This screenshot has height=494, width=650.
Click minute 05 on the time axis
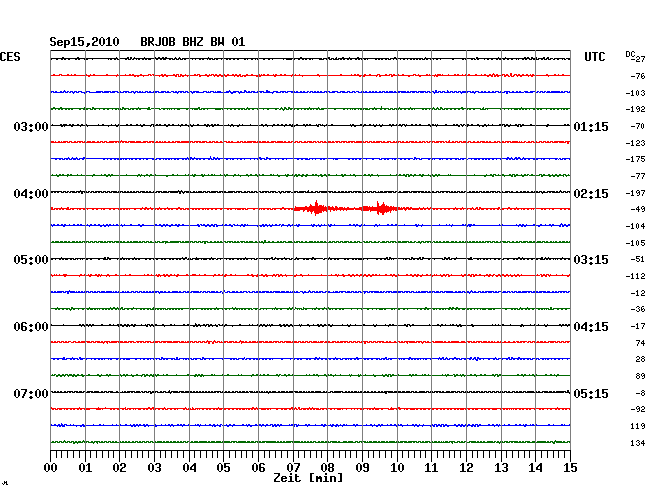pos(223,468)
